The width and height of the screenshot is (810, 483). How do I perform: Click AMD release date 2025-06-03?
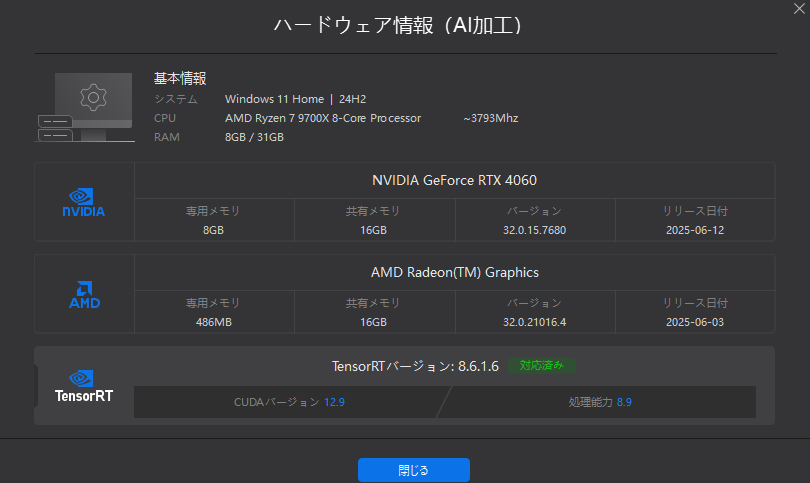click(695, 322)
